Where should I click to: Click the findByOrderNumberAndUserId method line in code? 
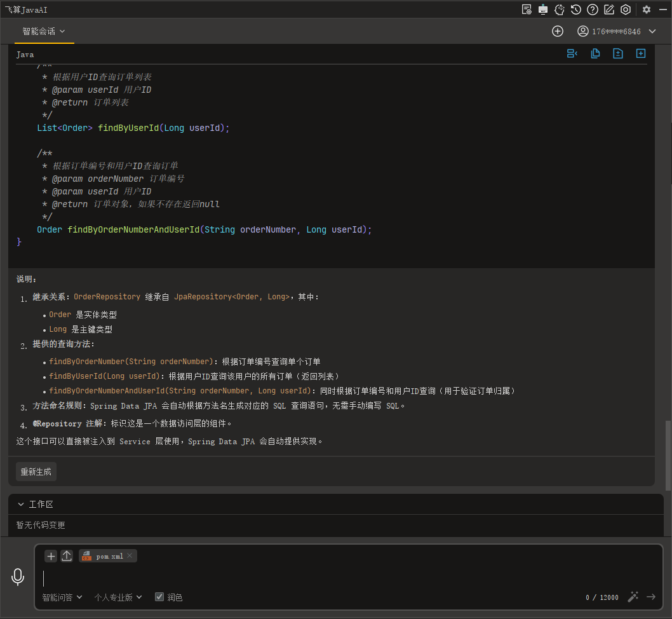tap(205, 230)
